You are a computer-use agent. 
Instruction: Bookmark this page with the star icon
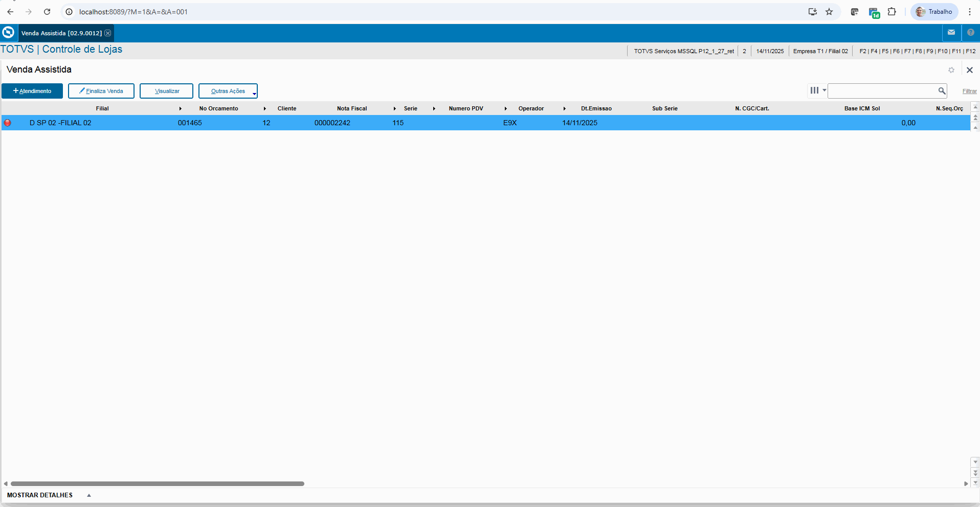pos(829,12)
